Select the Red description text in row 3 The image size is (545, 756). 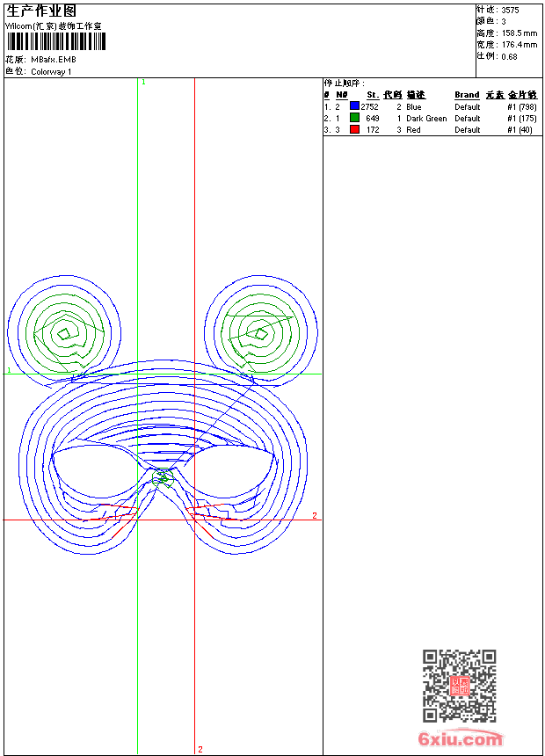[x=413, y=130]
